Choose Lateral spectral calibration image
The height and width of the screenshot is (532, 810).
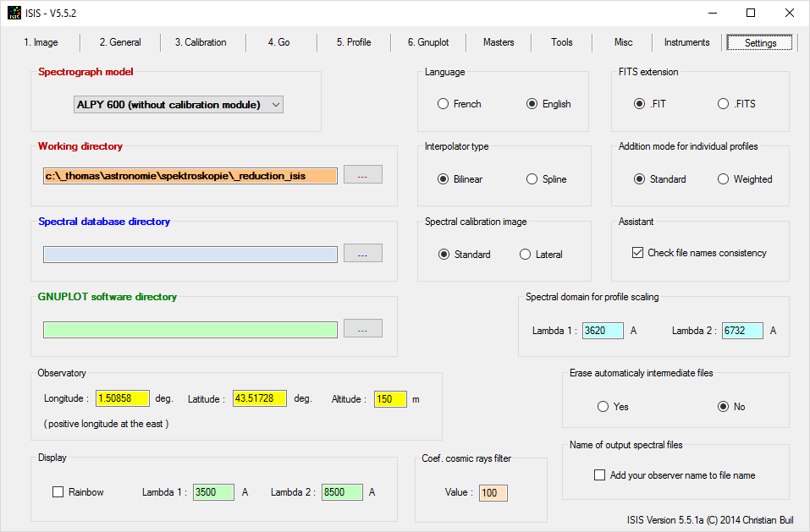[x=525, y=255]
